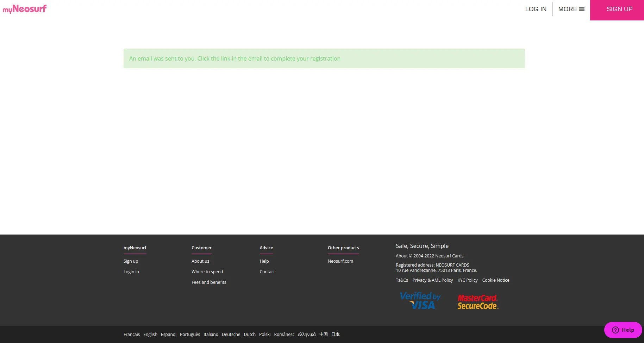Image resolution: width=644 pixels, height=343 pixels.
Task: Open the LOG IN page
Action: (x=536, y=9)
